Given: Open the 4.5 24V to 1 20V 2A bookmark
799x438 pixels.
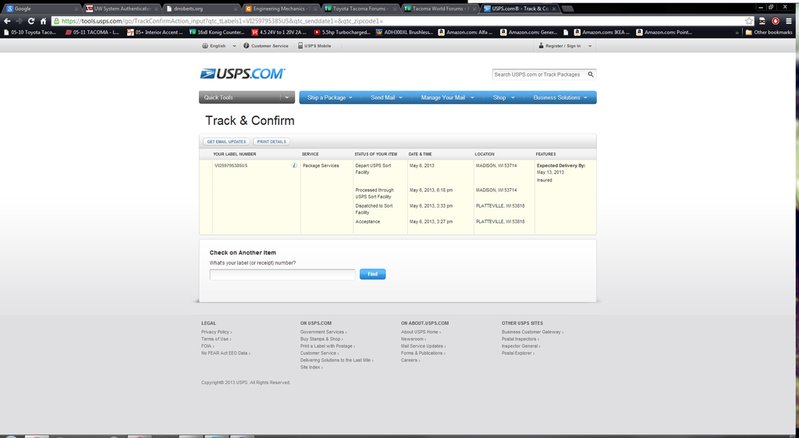Looking at the screenshot, I should click(279, 32).
